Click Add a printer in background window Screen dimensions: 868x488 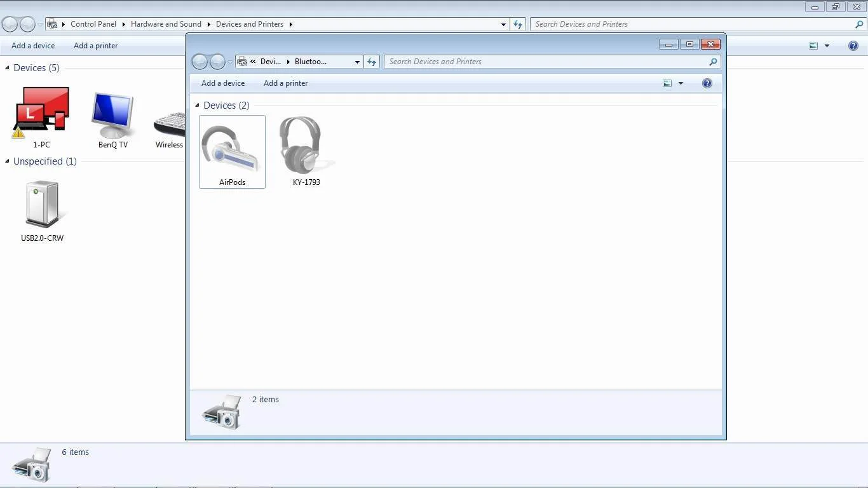(95, 46)
